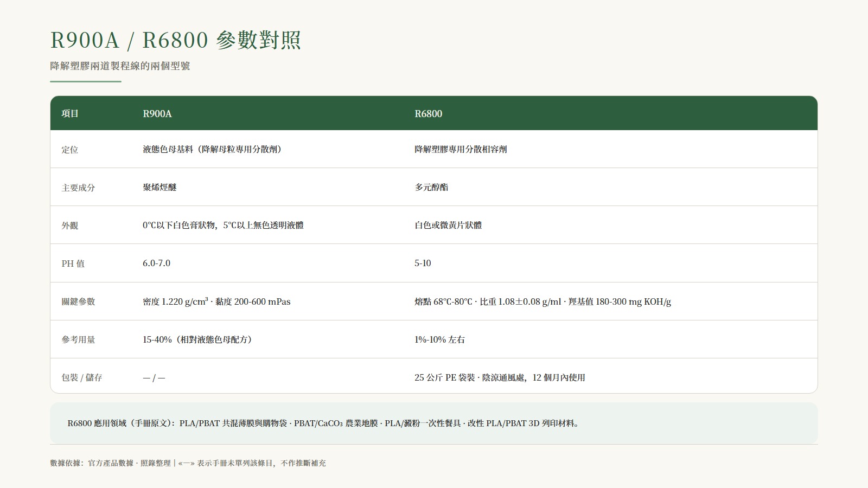Screen dimensions: 868x488
Task: Click the '項目' column header
Action: (70, 113)
